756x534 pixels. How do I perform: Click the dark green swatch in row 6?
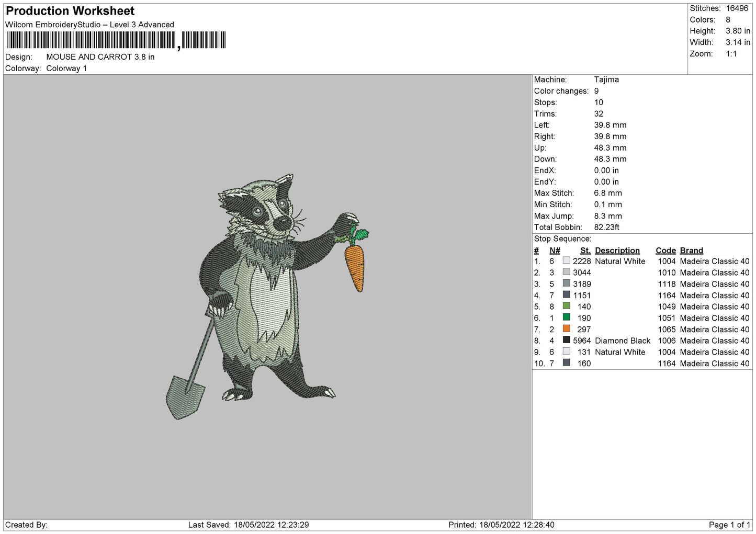point(566,317)
